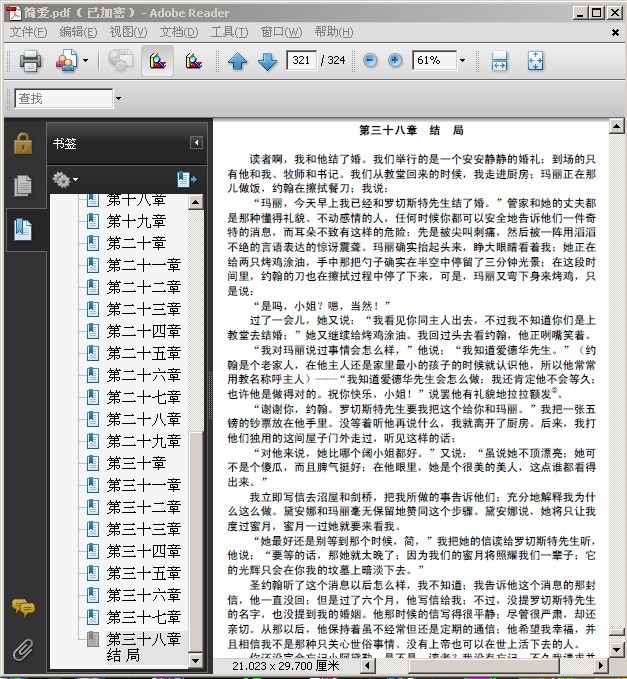627x679 pixels.
Task: Select bookmark 第三十二章
Action: pyautogui.click(x=143, y=507)
